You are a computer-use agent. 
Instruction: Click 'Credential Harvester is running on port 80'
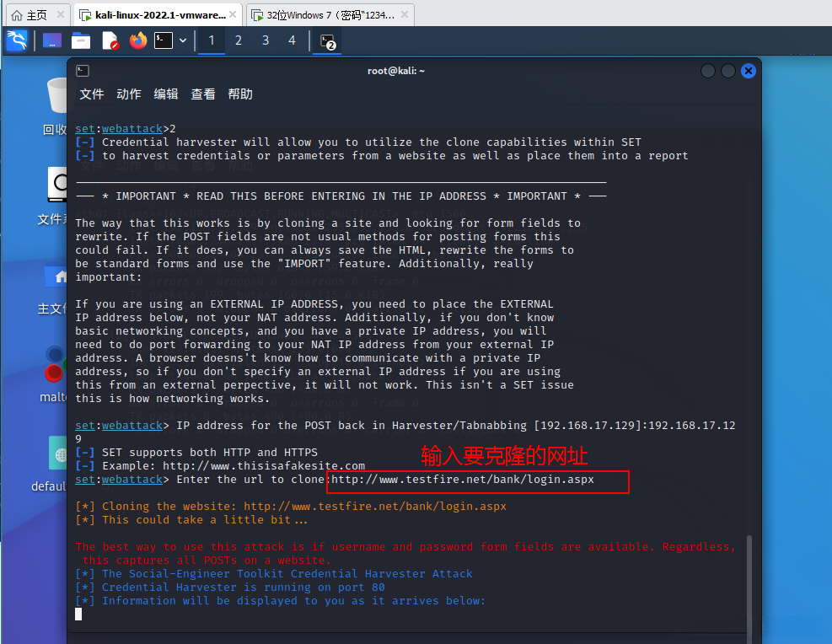[230, 588]
